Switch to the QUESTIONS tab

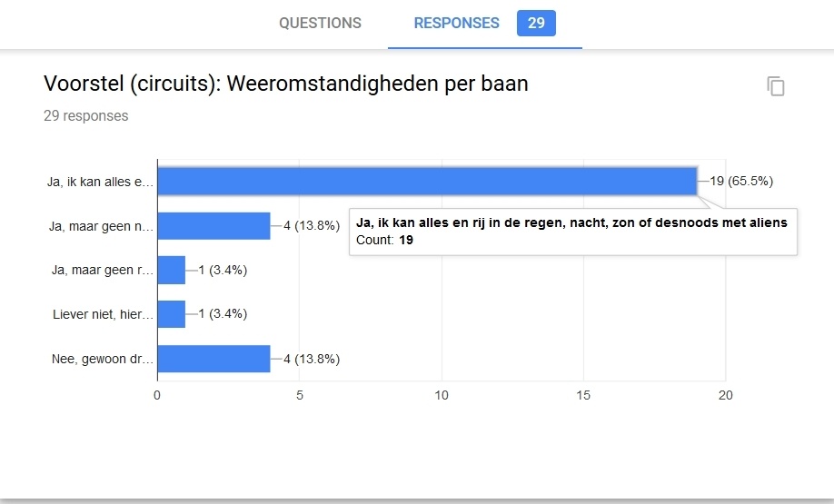tap(320, 24)
